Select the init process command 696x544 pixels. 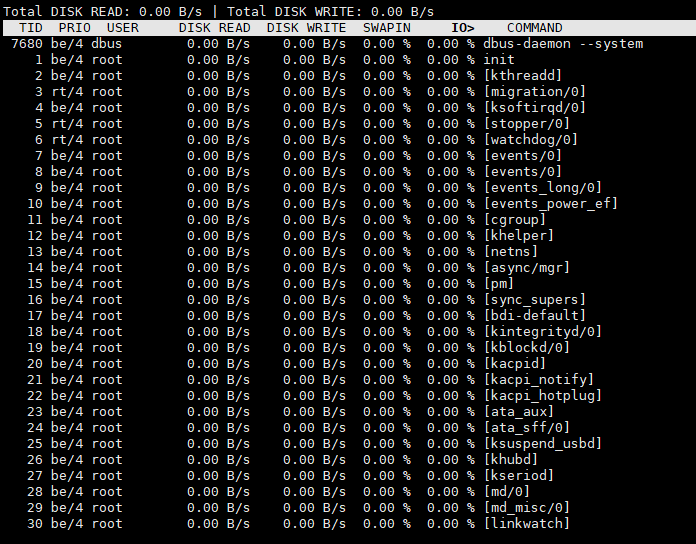(x=499, y=60)
